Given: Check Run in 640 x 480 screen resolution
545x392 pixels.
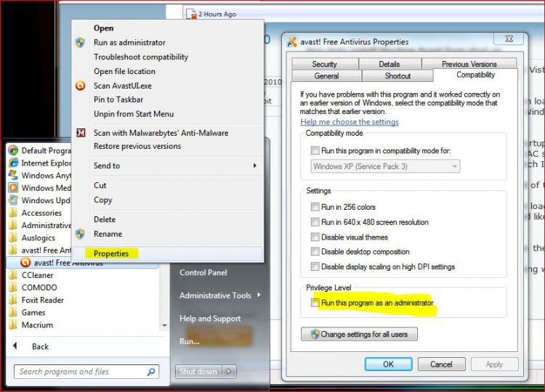Looking at the screenshot, I should pyautogui.click(x=315, y=222).
